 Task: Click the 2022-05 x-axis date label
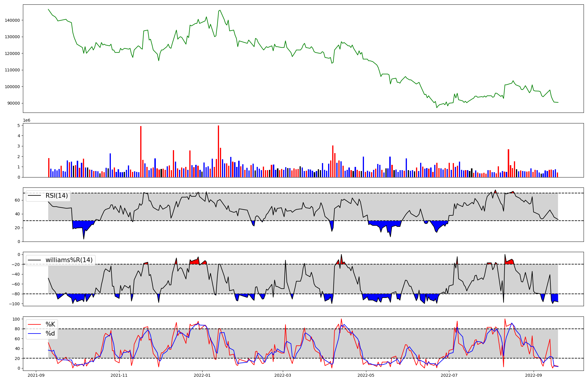point(366,375)
